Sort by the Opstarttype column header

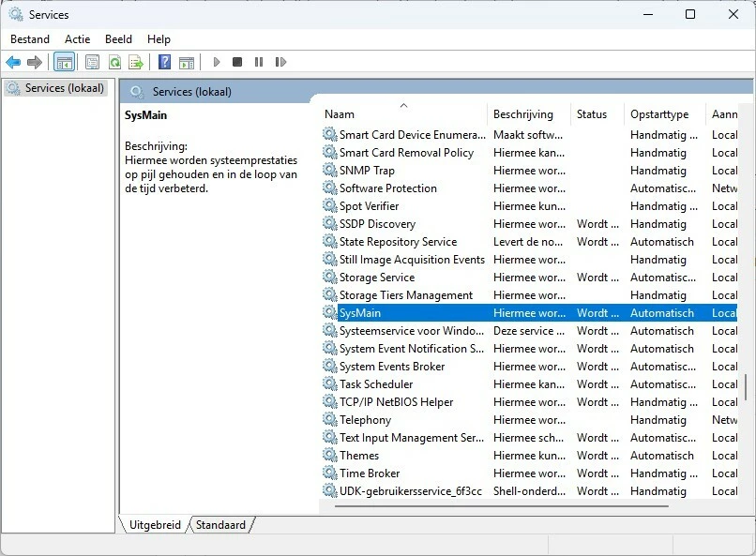[x=659, y=114]
